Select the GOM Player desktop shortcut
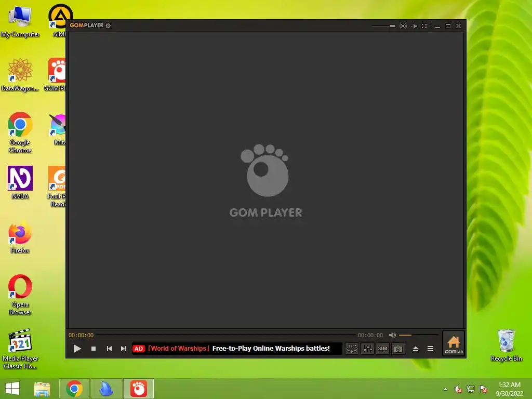 click(56, 75)
